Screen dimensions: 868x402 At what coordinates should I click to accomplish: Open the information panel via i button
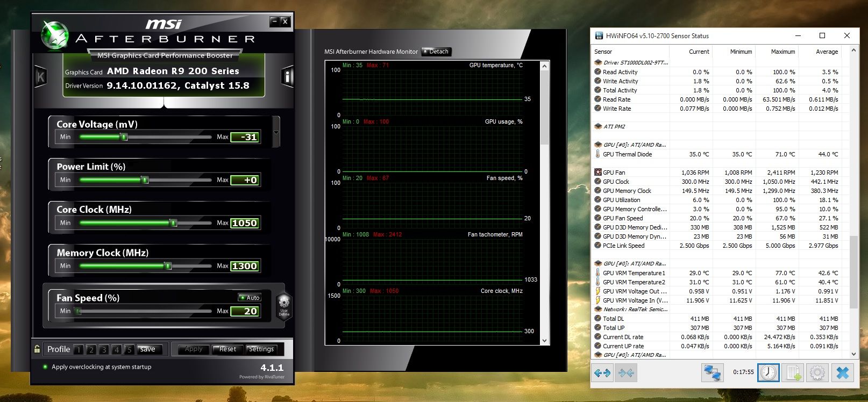pyautogui.click(x=288, y=77)
